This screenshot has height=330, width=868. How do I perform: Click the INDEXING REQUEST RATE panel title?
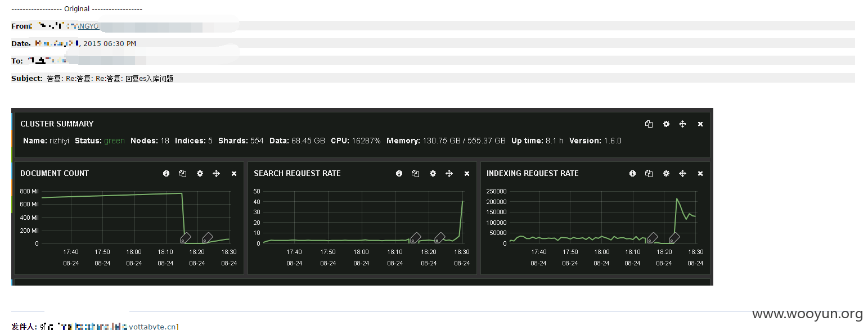[x=533, y=173]
